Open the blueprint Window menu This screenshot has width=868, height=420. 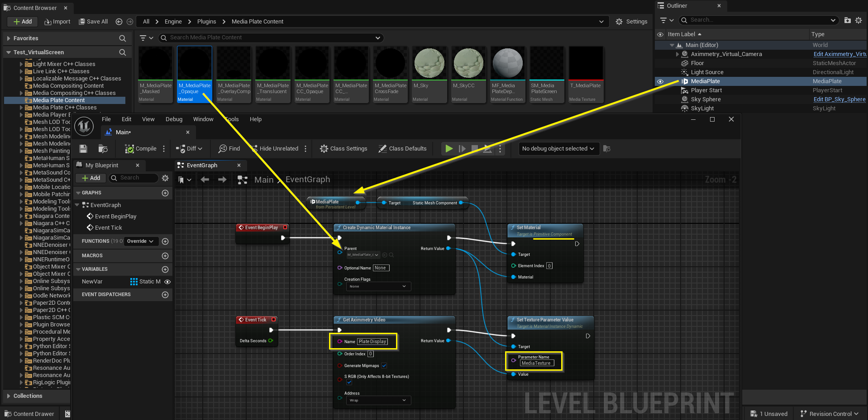203,119
